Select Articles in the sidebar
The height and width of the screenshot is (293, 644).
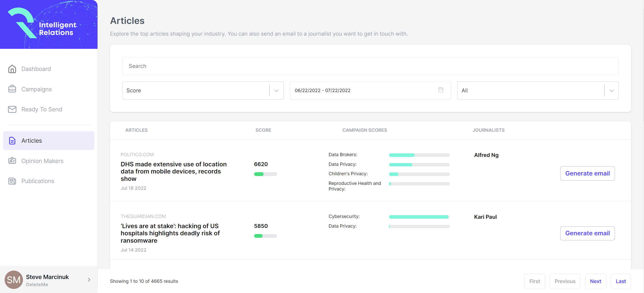coord(49,141)
